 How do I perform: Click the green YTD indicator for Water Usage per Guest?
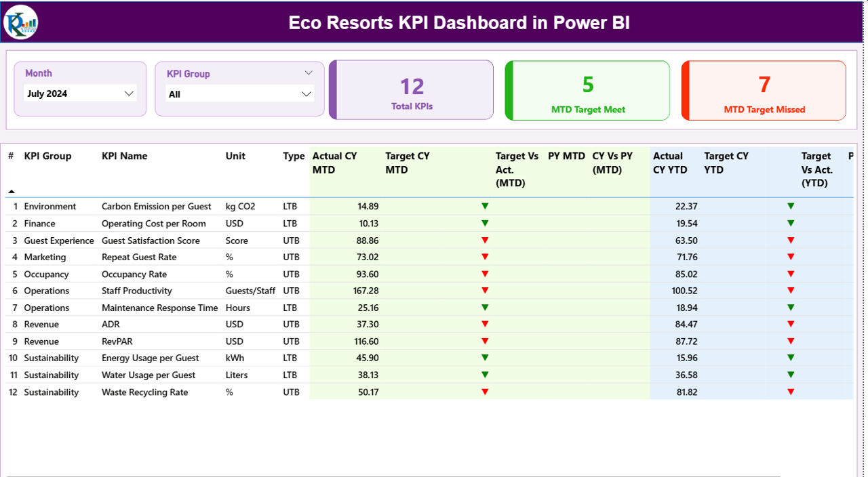[x=791, y=375]
